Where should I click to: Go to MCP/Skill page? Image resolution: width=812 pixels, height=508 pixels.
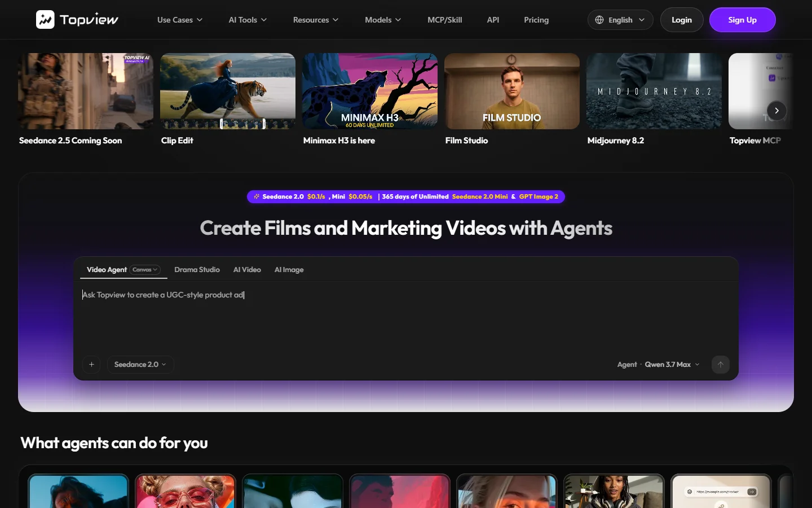445,20
